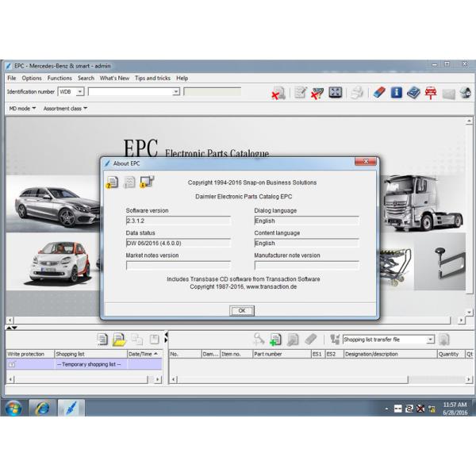Click the identification number input field
Image resolution: width=476 pixels, height=476 pixels.
(131, 92)
